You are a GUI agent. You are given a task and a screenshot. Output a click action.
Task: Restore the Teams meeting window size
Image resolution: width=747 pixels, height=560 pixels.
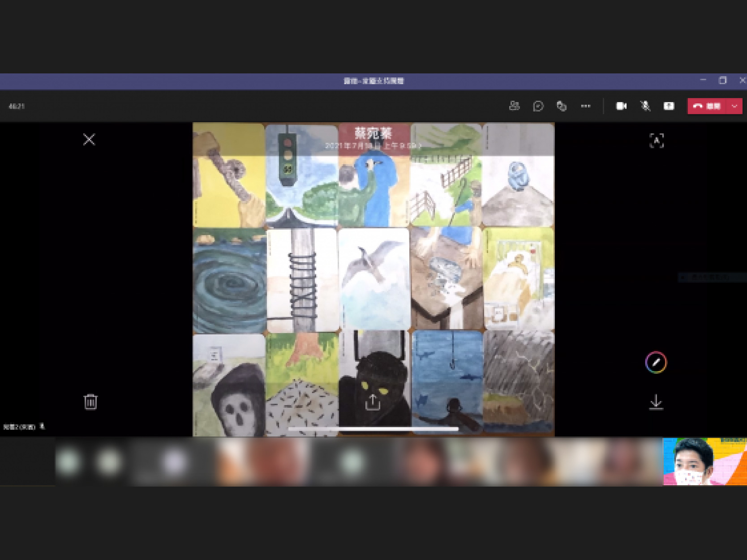click(722, 81)
